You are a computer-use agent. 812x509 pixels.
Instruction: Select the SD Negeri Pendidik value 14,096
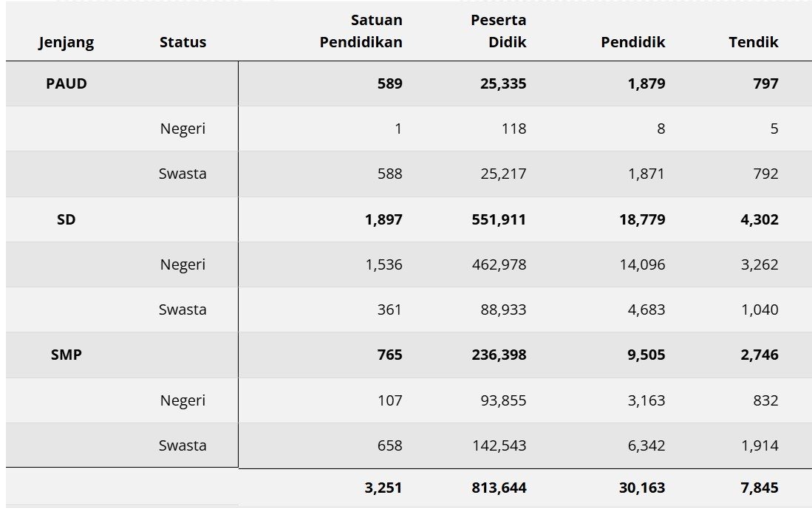(642, 264)
